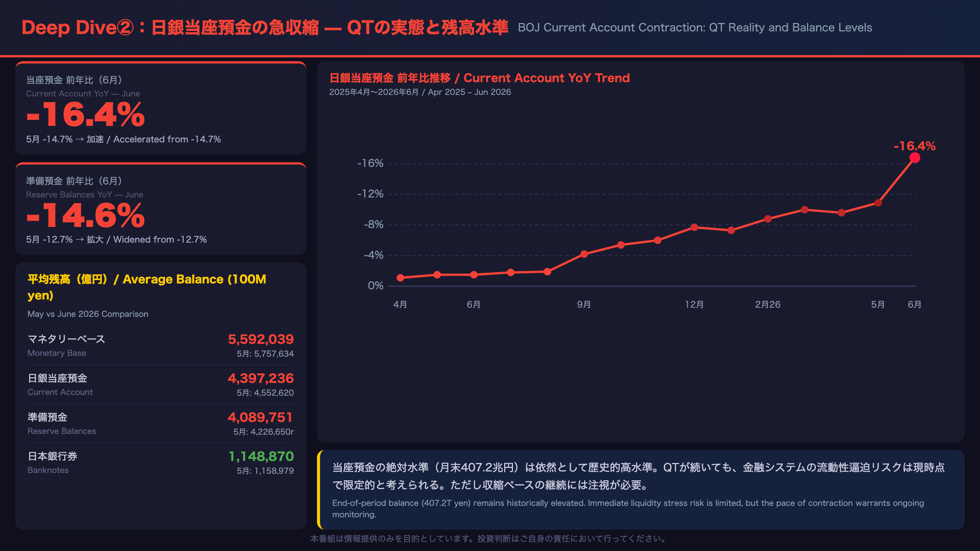Click 'Monetary Base' English label
The height and width of the screenshot is (551, 980).
click(57, 353)
